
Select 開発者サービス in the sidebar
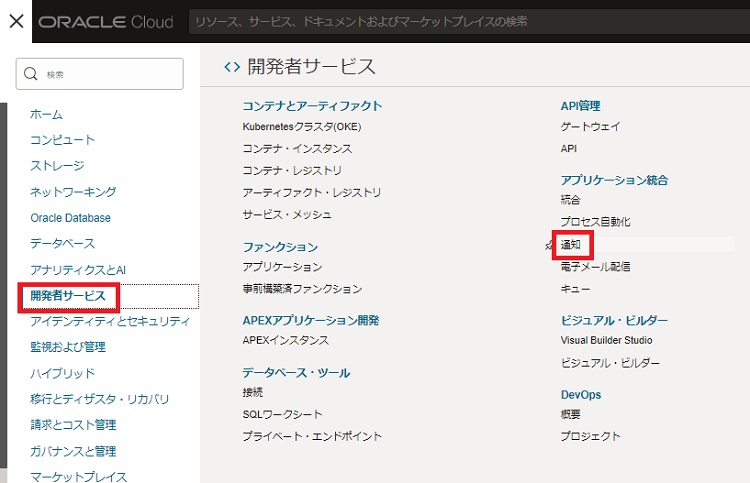pyautogui.click(x=68, y=296)
